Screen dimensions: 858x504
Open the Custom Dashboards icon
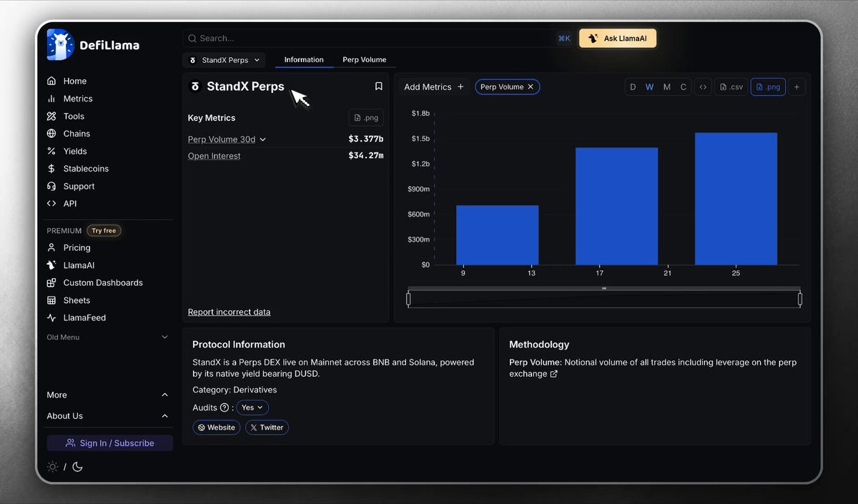[x=51, y=282]
